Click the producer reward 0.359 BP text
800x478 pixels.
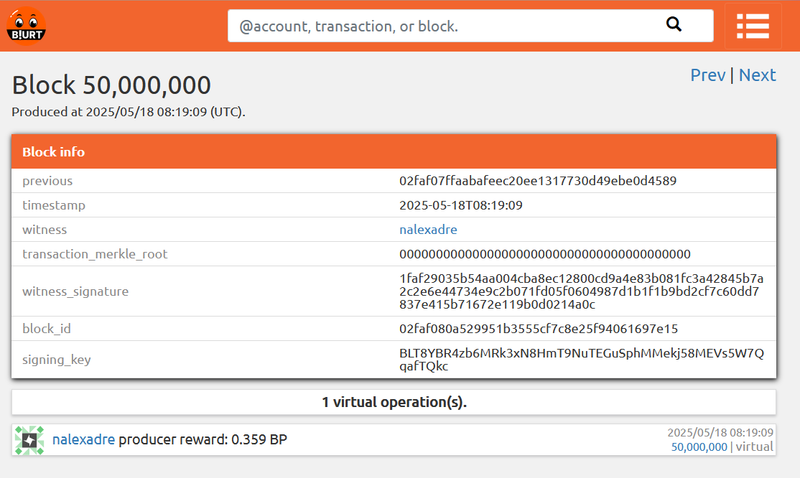(x=203, y=439)
